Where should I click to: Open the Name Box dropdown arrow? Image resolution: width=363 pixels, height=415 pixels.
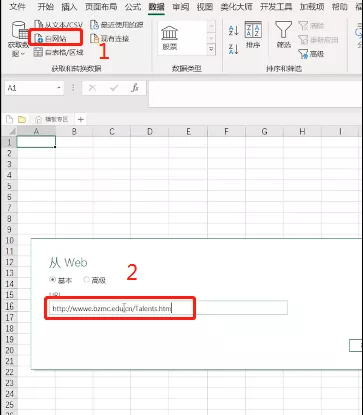pos(59,88)
